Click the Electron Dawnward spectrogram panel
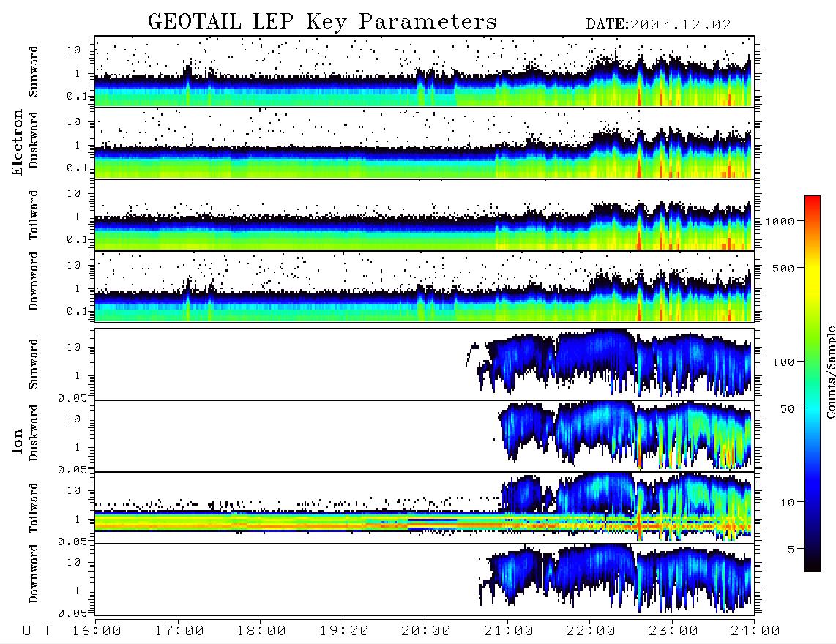836x644 pixels. pyautogui.click(x=425, y=286)
